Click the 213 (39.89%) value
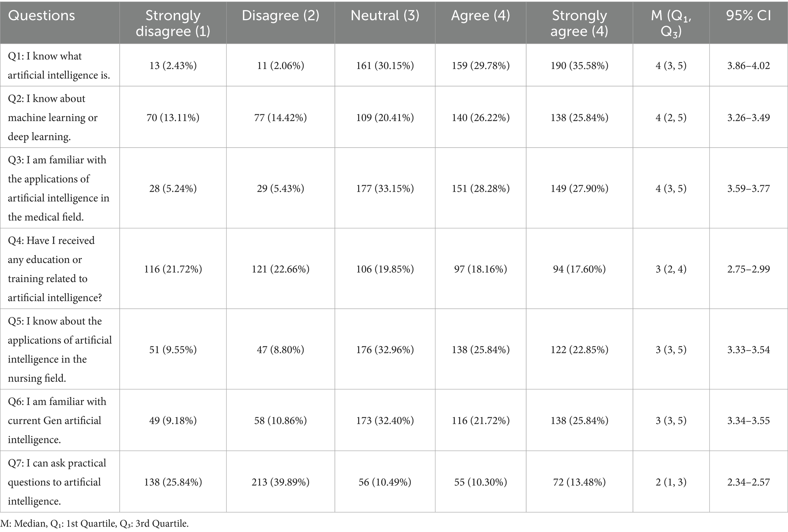This screenshot has height=532, width=788. (x=280, y=482)
